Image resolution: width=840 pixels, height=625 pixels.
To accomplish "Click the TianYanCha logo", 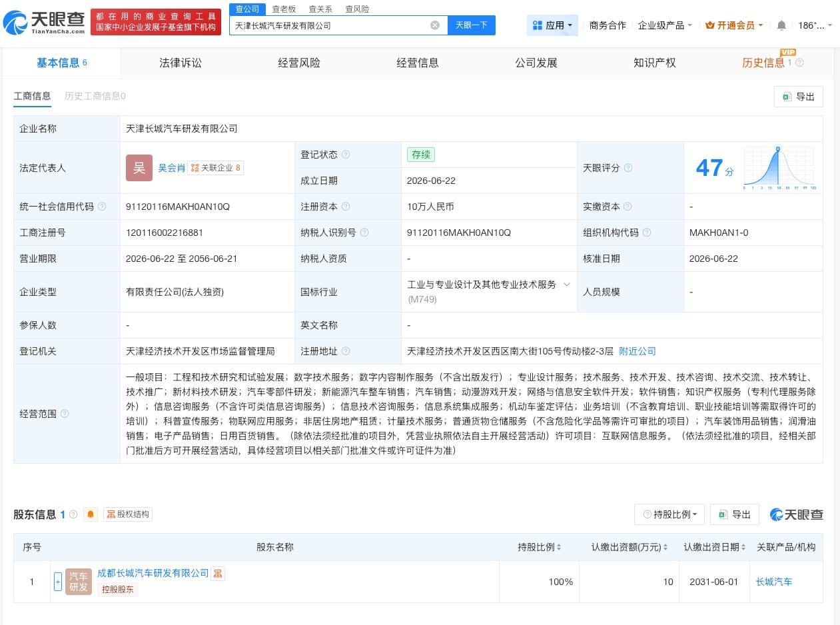I will (44, 22).
